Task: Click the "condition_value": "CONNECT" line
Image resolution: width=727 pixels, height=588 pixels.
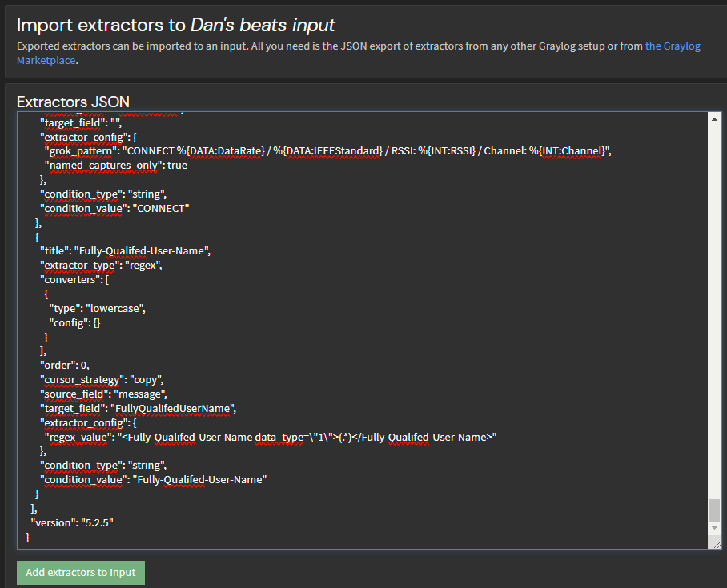Action: pyautogui.click(x=114, y=208)
